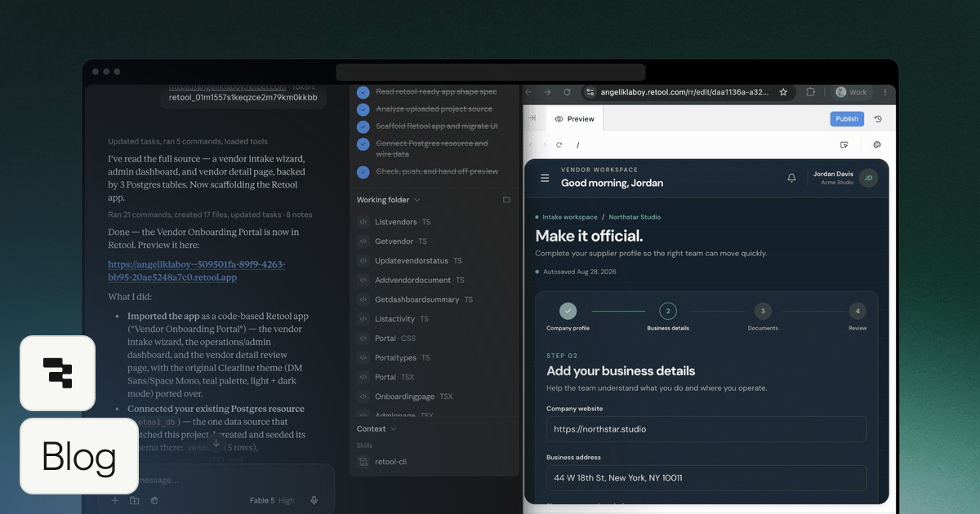Toggle the 'Read retool-ready app shape spec' task check
980x514 pixels.
click(363, 92)
